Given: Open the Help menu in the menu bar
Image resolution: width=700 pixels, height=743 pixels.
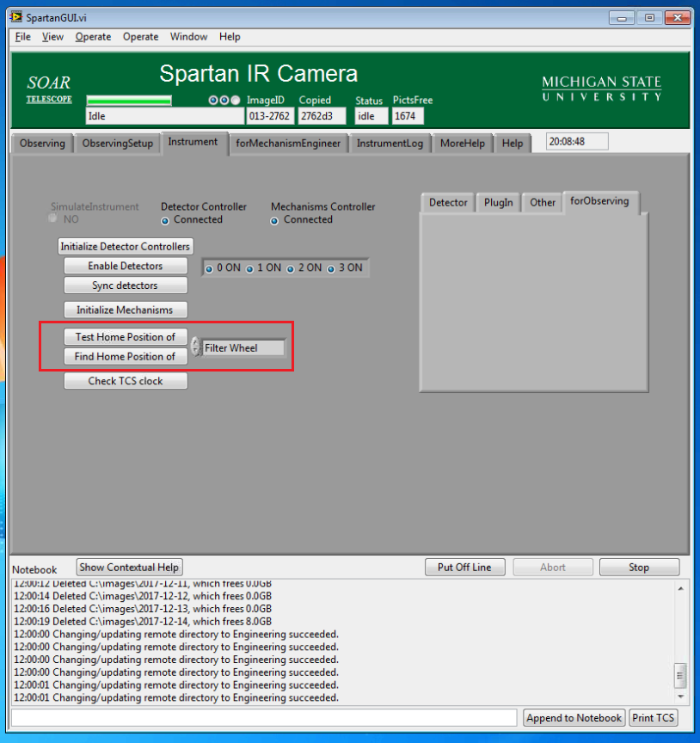Looking at the screenshot, I should [230, 37].
